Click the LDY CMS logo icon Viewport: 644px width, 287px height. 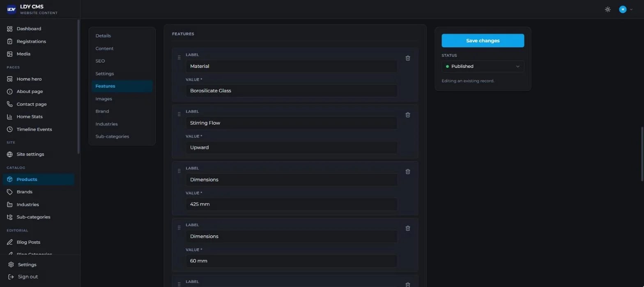(x=11, y=9)
